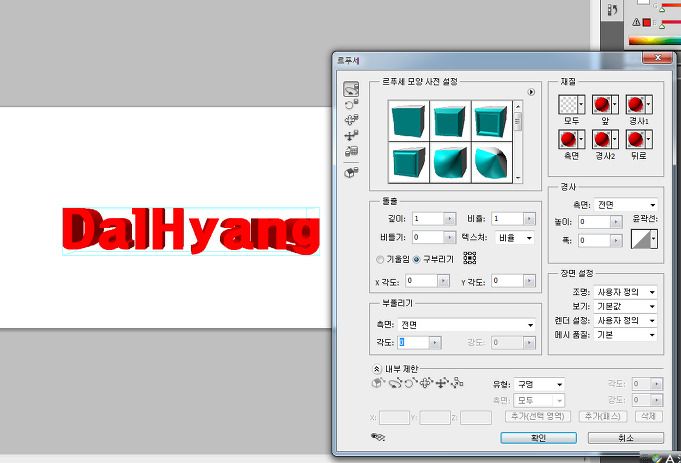Click the internal constraint slide tool
The width and height of the screenshot is (681, 463).
tap(442, 383)
